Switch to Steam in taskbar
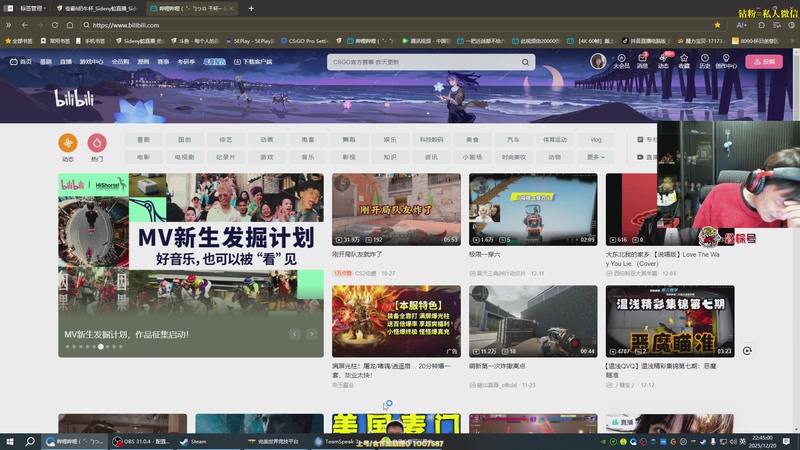The image size is (800, 450). tap(193, 441)
